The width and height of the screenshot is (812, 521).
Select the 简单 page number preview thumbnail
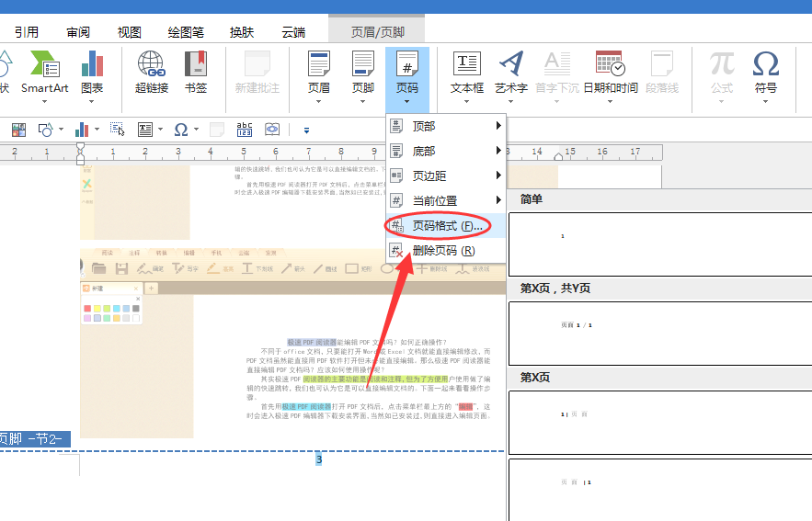pos(660,244)
